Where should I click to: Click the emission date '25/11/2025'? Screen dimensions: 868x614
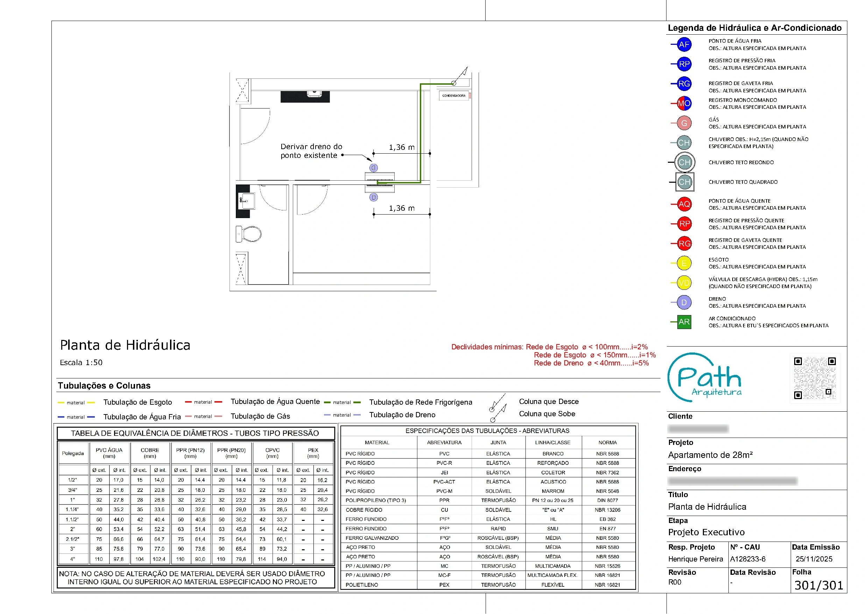click(814, 559)
